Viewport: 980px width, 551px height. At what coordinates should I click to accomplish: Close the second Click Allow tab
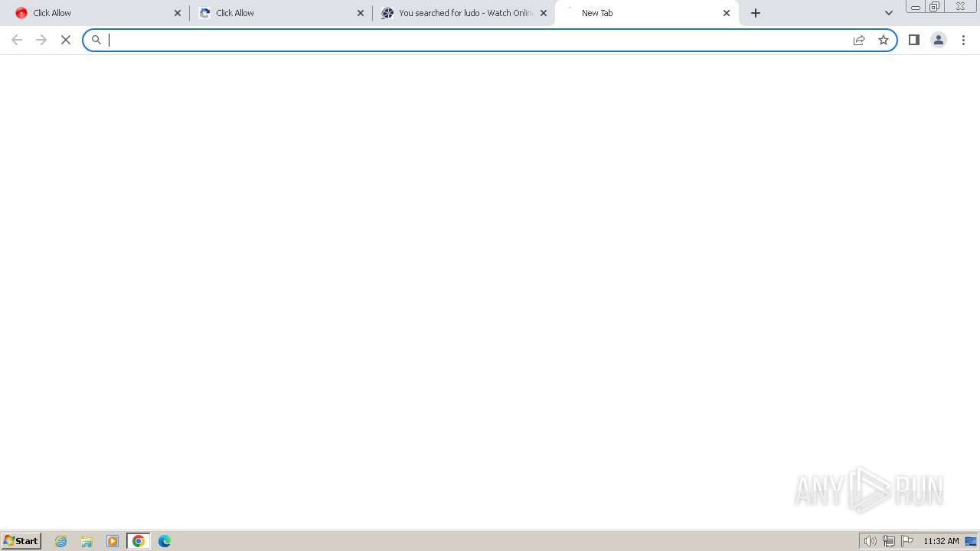click(x=361, y=13)
